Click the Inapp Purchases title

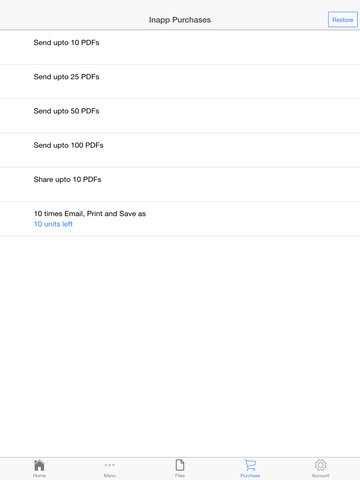[x=180, y=20]
